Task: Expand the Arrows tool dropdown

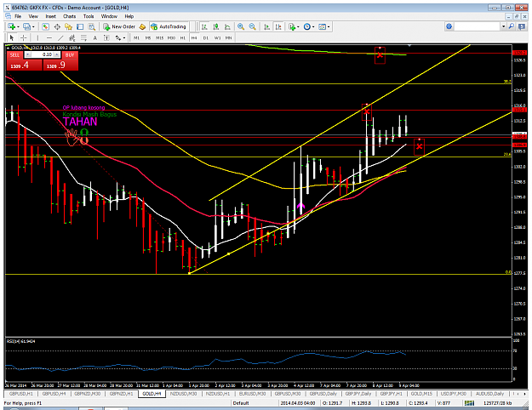Action: click(x=124, y=38)
